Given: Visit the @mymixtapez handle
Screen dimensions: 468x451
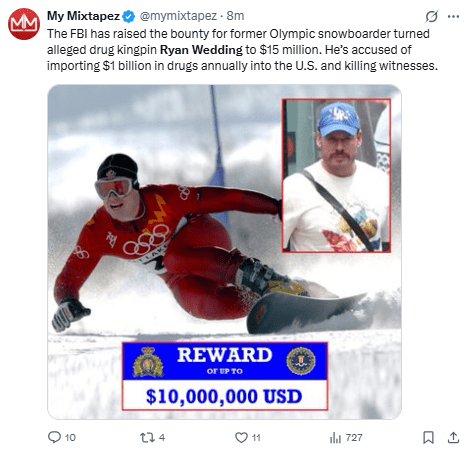Looking at the screenshot, I should click(x=178, y=16).
